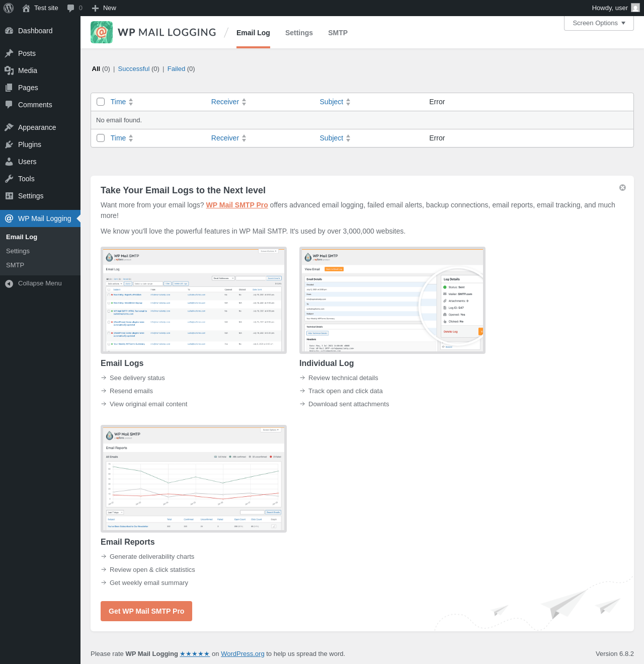644x664 pixels.
Task: Click the Dashboard gauge icon in sidebar
Action: tap(9, 31)
